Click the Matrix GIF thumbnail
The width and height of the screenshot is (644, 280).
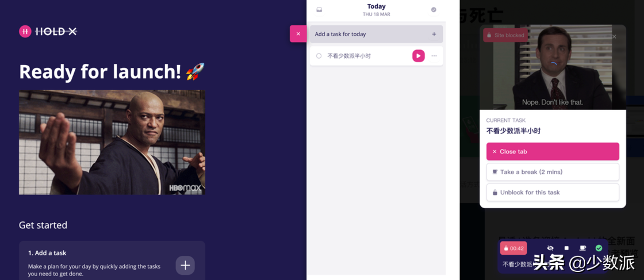coord(112,143)
